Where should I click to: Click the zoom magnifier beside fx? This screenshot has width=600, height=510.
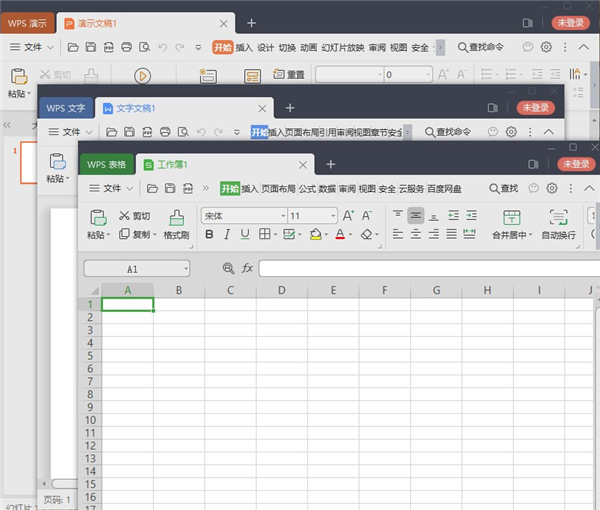(x=228, y=268)
